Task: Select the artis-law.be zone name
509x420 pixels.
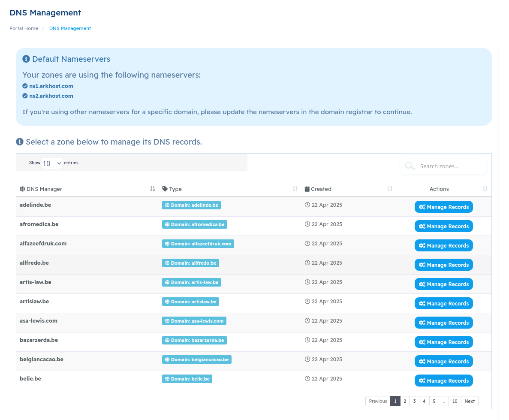Action: click(x=36, y=282)
